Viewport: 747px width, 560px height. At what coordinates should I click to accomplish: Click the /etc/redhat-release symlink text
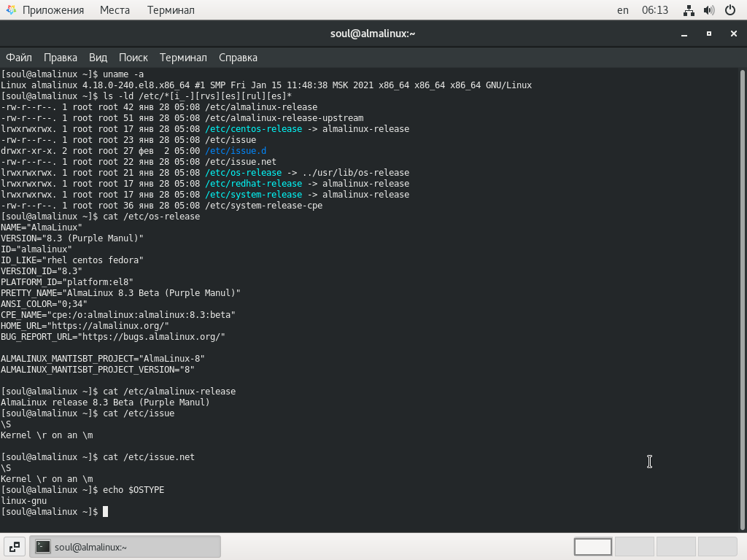(253, 184)
